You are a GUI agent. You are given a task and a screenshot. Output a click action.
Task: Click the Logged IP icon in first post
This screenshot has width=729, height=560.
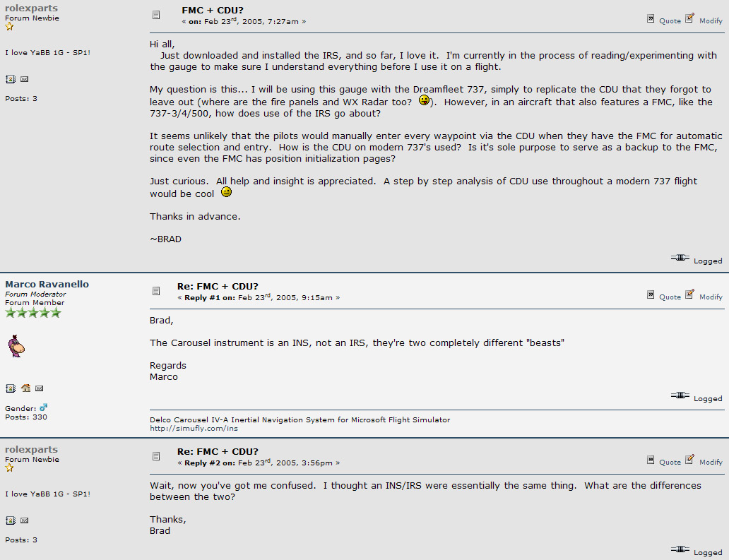coord(680,258)
